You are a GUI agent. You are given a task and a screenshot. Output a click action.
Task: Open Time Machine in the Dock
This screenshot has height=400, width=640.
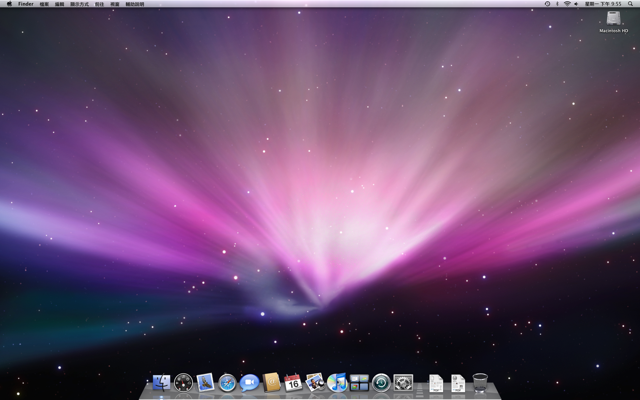click(381, 383)
